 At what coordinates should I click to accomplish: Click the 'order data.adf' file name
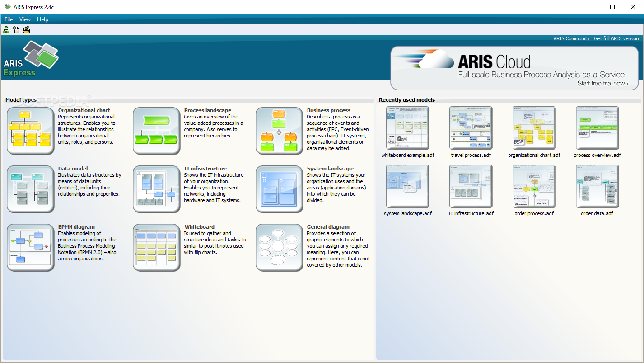(x=597, y=213)
